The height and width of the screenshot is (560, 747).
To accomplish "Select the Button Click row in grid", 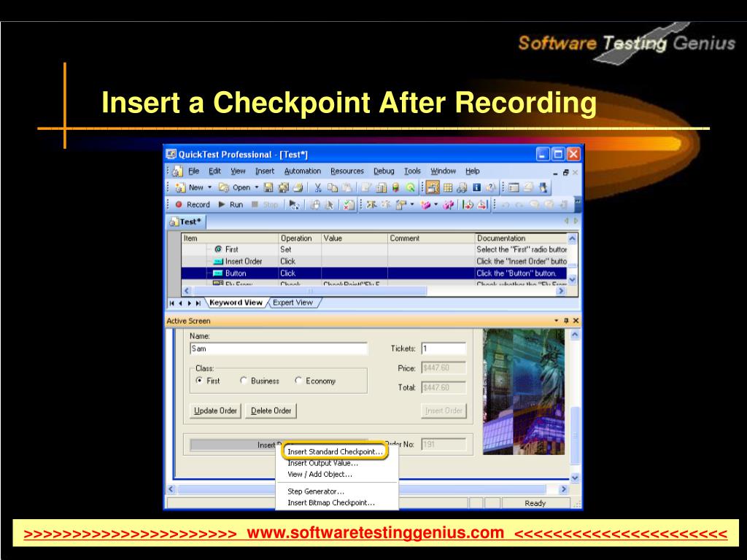I will point(374,273).
